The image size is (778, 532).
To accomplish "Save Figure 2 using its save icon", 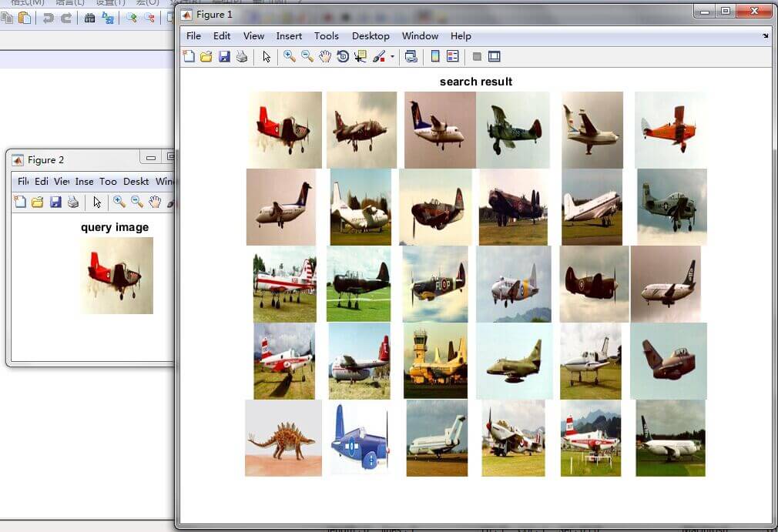I will pyautogui.click(x=55, y=202).
